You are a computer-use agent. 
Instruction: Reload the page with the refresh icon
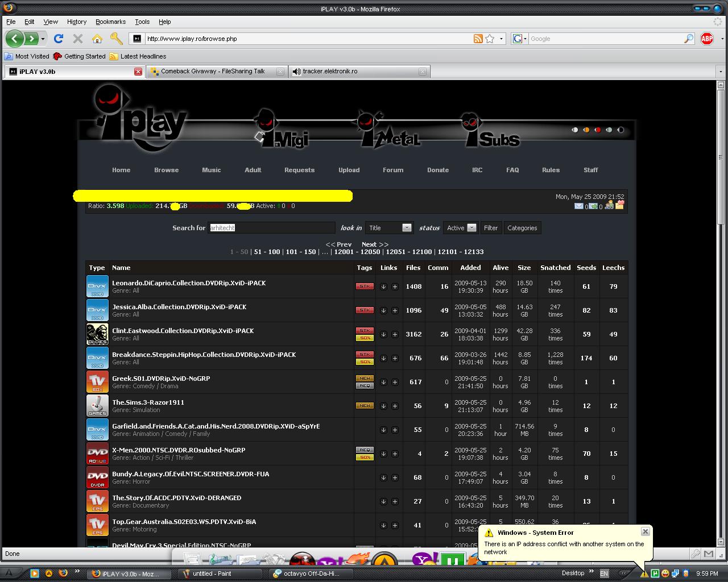pos(58,39)
